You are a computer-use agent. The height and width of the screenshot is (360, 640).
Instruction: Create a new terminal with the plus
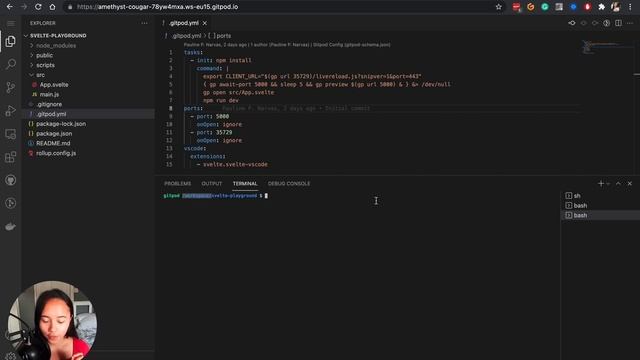tap(600, 184)
